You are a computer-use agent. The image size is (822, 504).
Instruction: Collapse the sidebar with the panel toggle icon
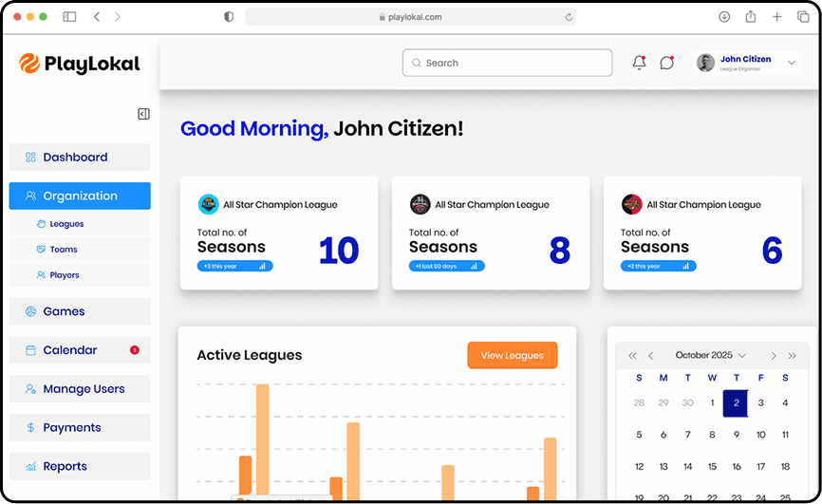click(143, 114)
